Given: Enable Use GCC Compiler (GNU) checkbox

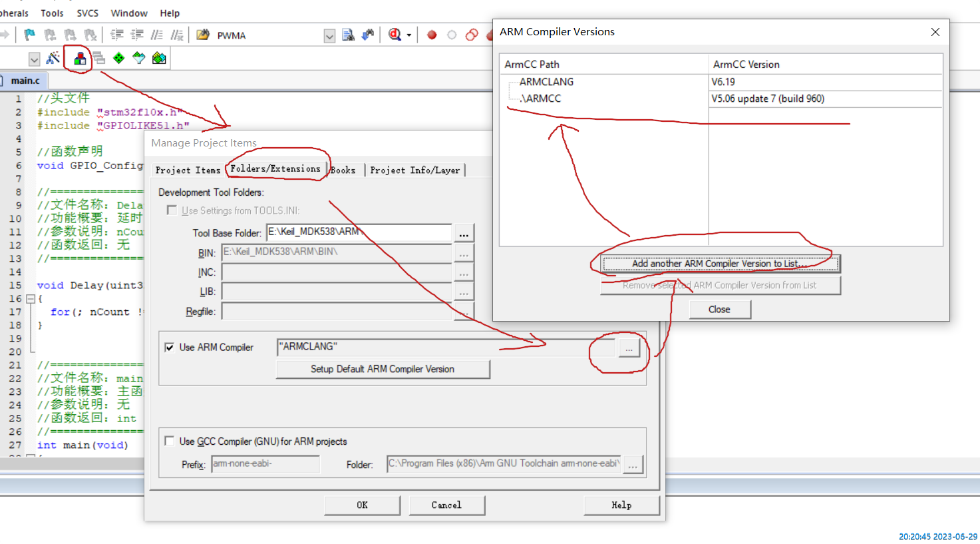Looking at the screenshot, I should click(170, 441).
